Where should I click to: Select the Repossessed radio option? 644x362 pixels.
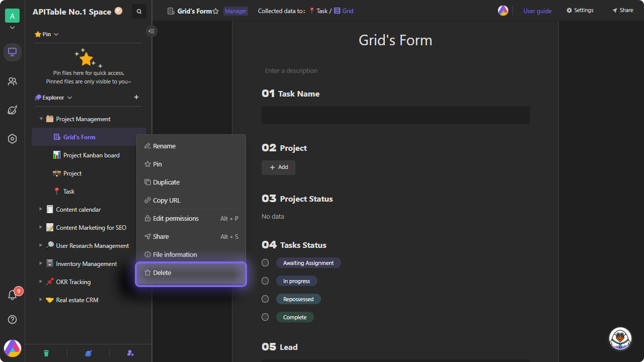[x=265, y=299]
